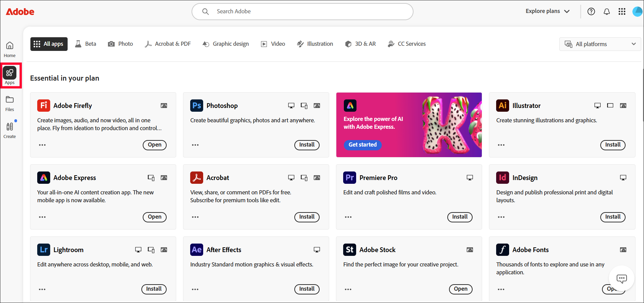
Task: Open more options for Illustrator
Action: pos(501,145)
